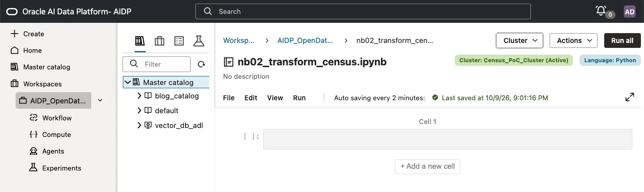Click the Auto saving every 2 minutes text

(380, 98)
